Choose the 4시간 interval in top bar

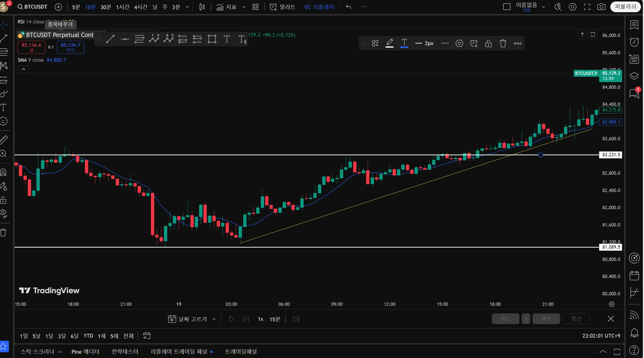tap(141, 7)
